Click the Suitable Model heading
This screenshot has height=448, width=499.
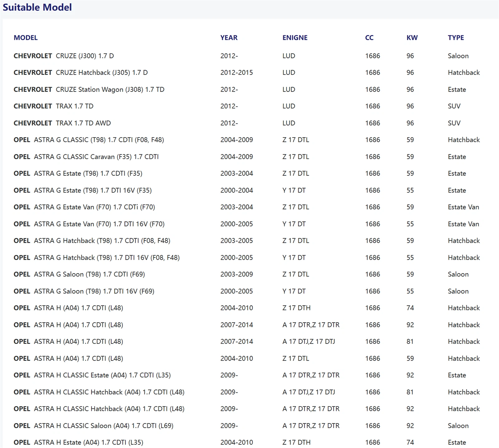click(37, 7)
